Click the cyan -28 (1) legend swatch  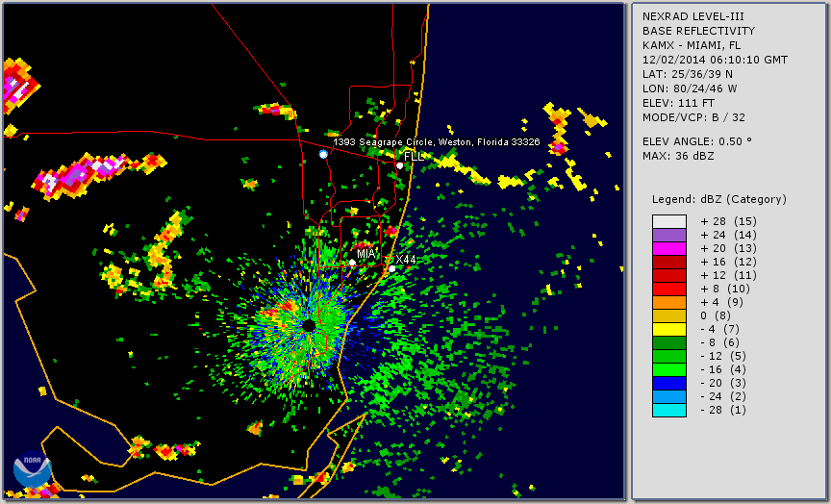668,410
